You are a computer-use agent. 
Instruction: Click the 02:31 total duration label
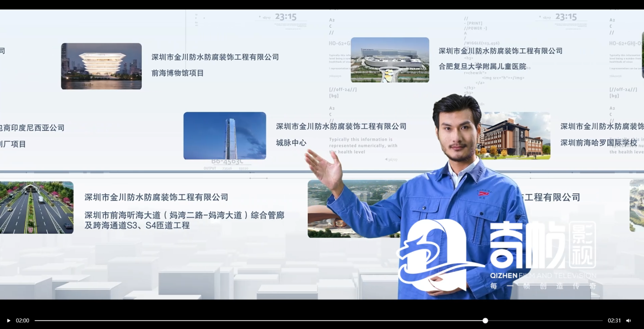point(614,320)
